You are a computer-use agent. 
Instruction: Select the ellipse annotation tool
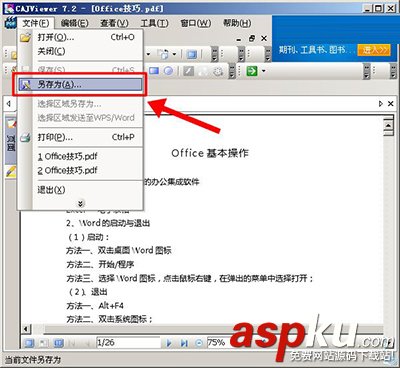(169, 71)
